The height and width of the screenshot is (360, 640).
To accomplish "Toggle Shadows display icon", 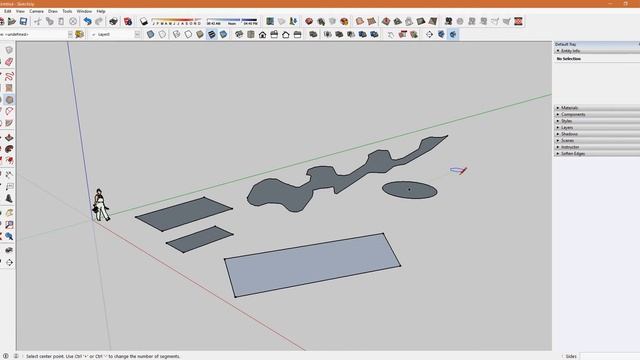I will point(144,21).
